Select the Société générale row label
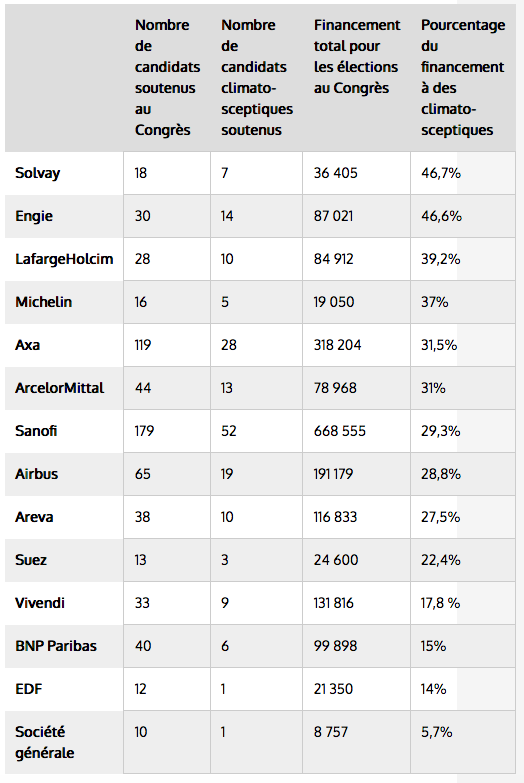Image resolution: width=524 pixels, height=783 pixels. [x=44, y=742]
